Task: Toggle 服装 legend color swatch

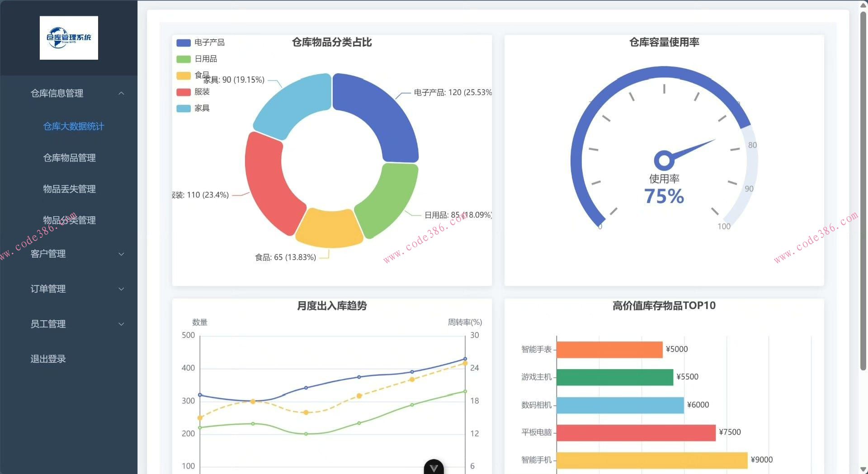Action: [x=184, y=92]
